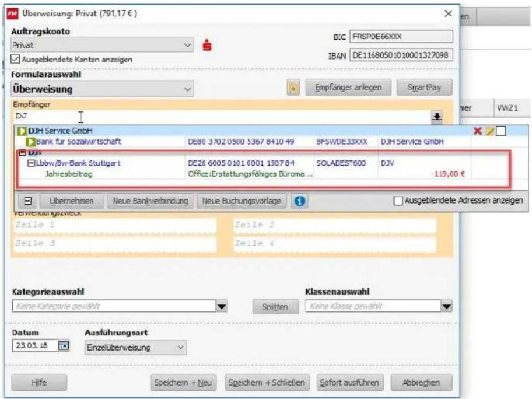The image size is (532, 399).
Task: Click the BFSWDE33XXX BIC cell
Action: (x=342, y=142)
